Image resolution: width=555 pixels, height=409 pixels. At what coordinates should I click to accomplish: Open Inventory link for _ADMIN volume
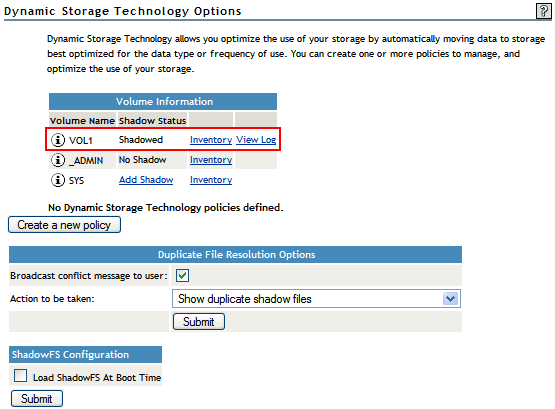(211, 160)
